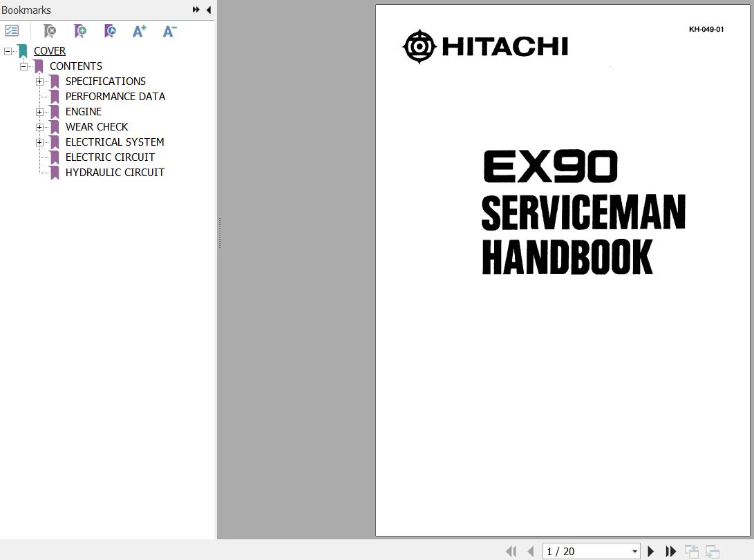
Task: Click the word HANDBOOK on the cover
Action: (x=567, y=257)
